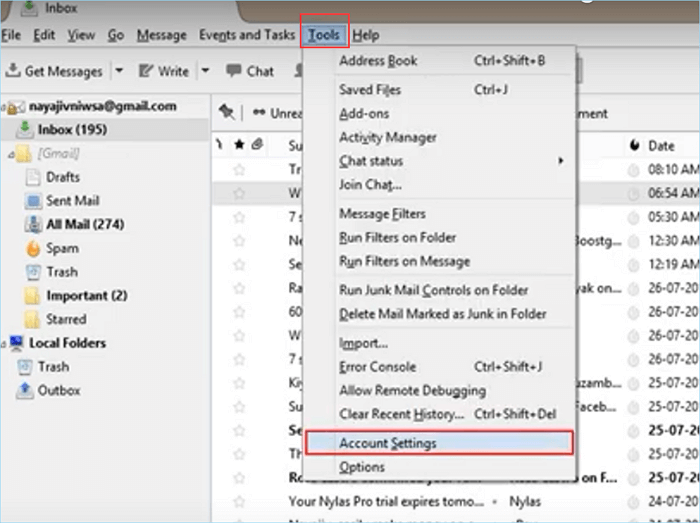Collapse the Local Folders tree
The height and width of the screenshot is (523, 700).
point(4,344)
